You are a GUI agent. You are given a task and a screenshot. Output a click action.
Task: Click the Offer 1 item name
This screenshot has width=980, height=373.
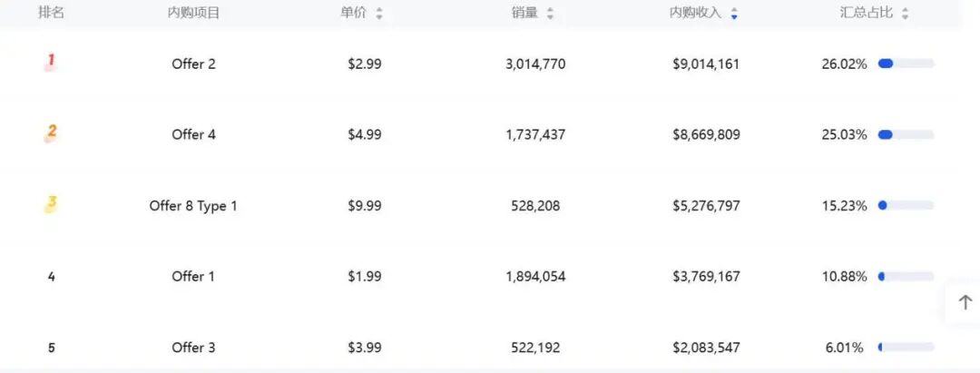(x=193, y=277)
